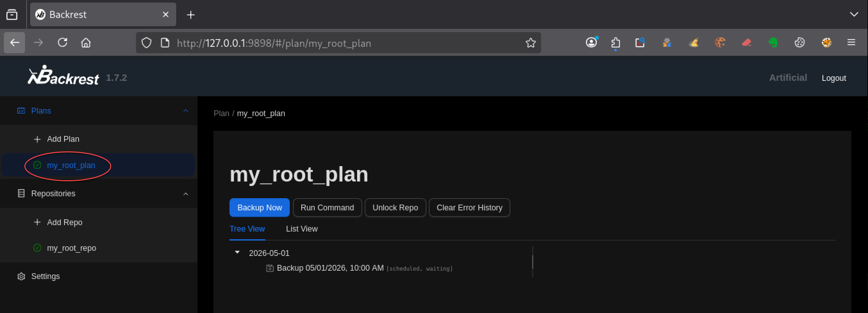Click the browser forward arrow button
The image size is (868, 313).
pos(38,43)
